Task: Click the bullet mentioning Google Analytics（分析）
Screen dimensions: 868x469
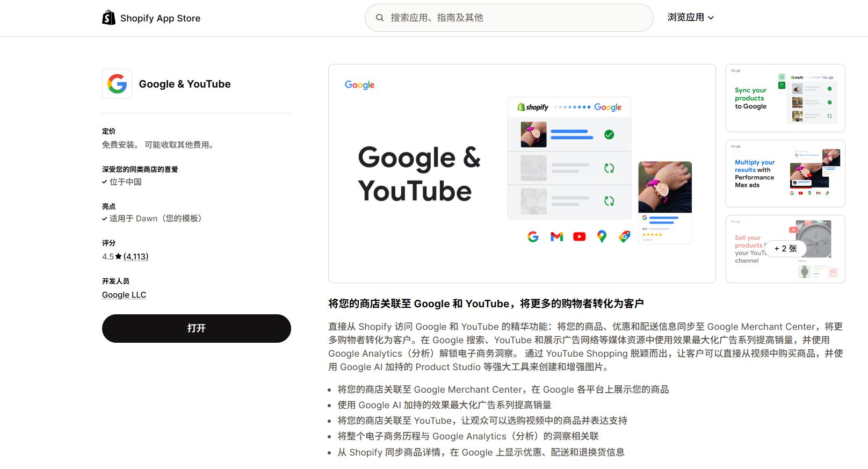Action: coord(468,436)
